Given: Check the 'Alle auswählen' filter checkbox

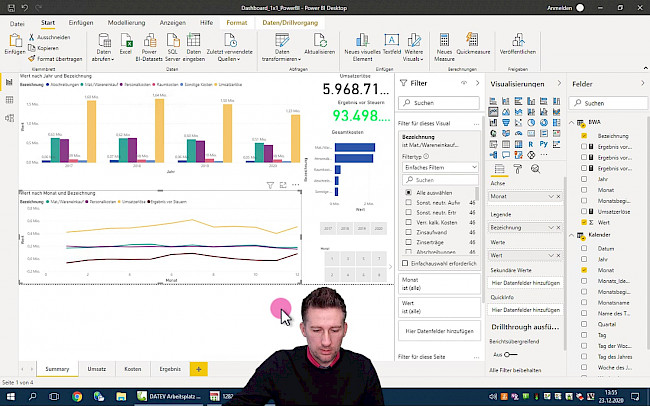Looking at the screenshot, I should point(408,191).
